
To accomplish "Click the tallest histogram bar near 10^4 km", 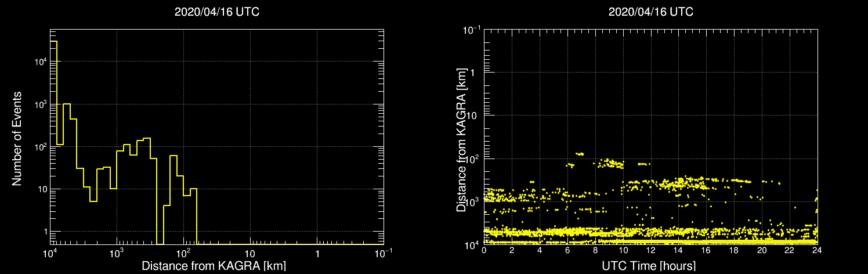I will [x=53, y=142].
